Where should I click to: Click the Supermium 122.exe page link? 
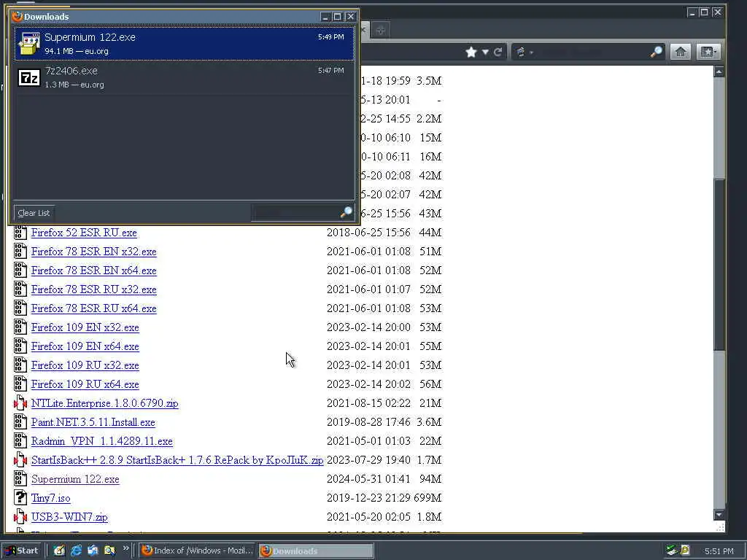[75, 479]
